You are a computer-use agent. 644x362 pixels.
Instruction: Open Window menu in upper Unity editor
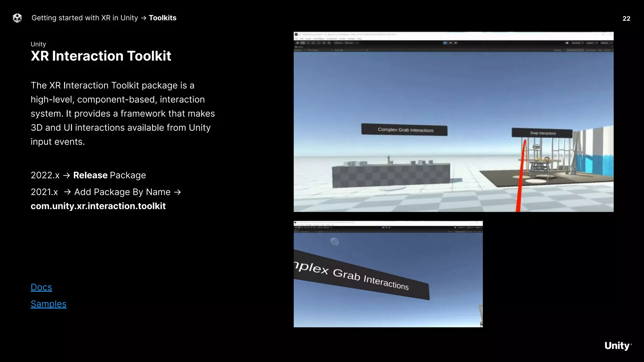pos(352,39)
